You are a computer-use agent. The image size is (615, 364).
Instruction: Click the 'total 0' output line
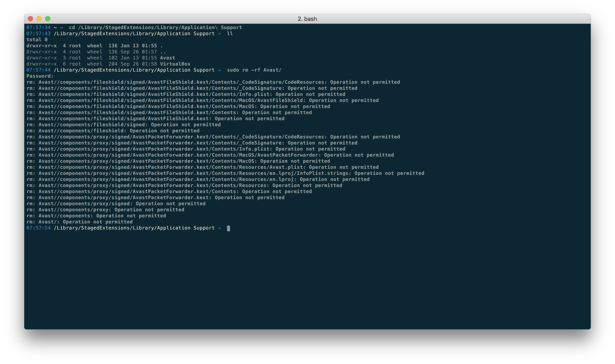[x=37, y=40]
